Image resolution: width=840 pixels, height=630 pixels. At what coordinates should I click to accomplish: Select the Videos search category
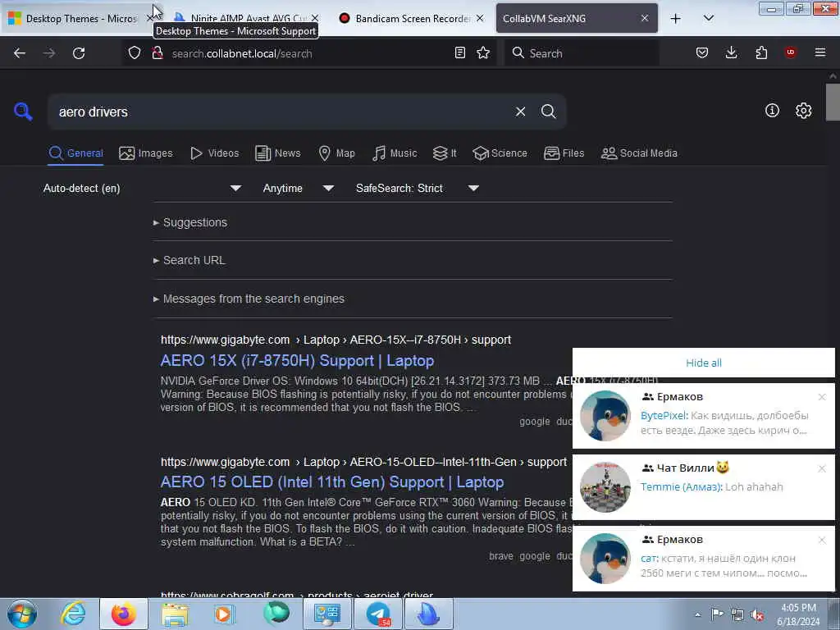pyautogui.click(x=214, y=153)
